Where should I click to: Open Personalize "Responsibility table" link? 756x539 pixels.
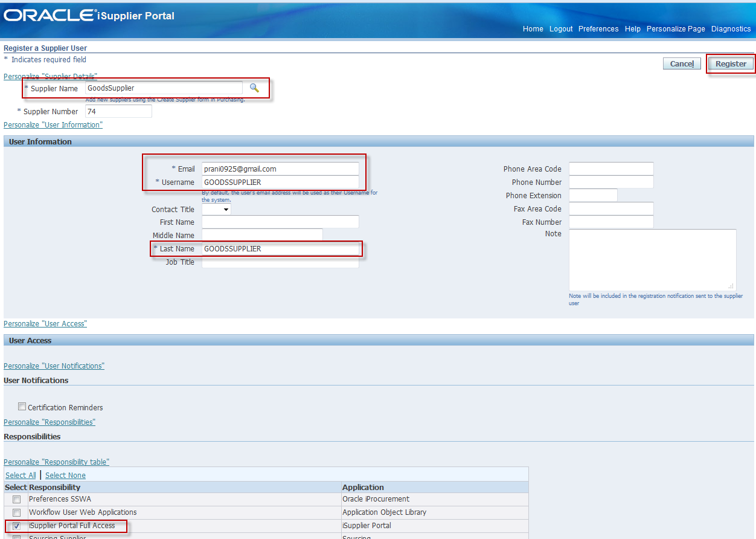click(x=56, y=461)
